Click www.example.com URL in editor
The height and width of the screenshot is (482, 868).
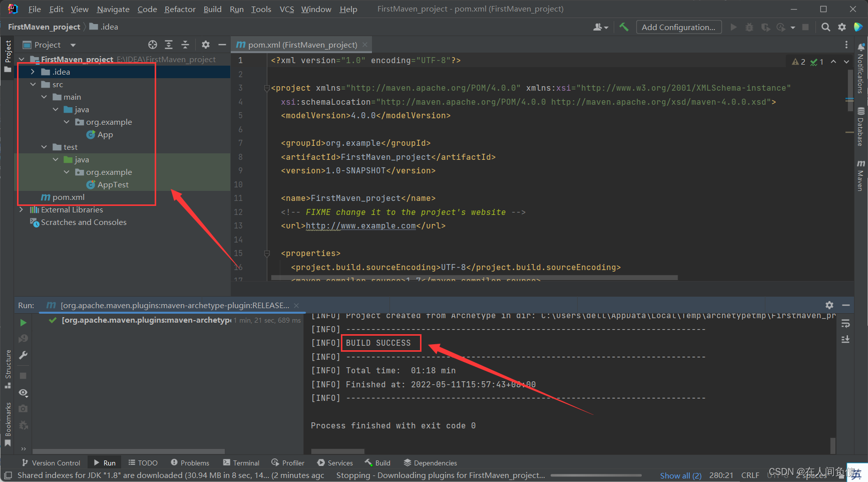(360, 226)
